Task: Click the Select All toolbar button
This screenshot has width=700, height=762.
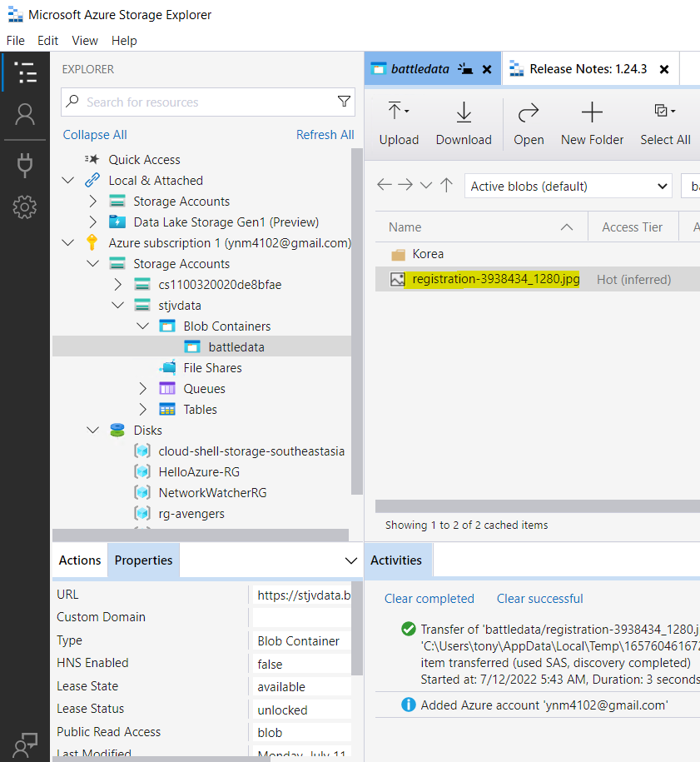Action: 665,124
